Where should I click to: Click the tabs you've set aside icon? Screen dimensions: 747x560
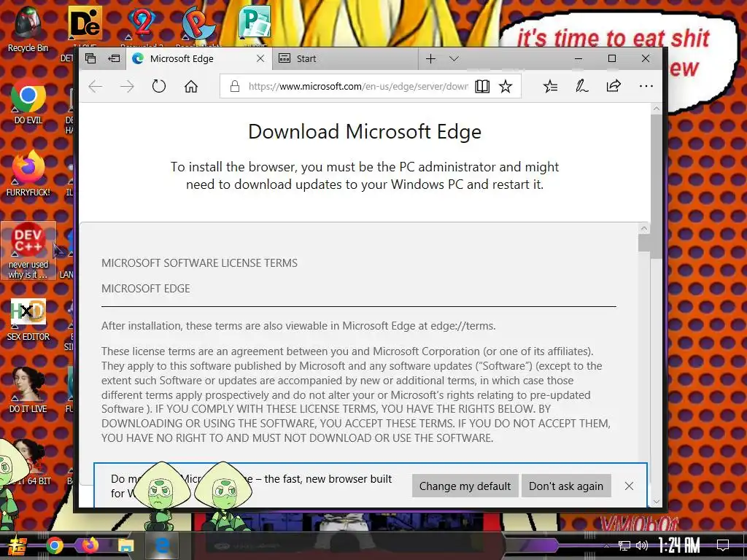[x=90, y=58]
